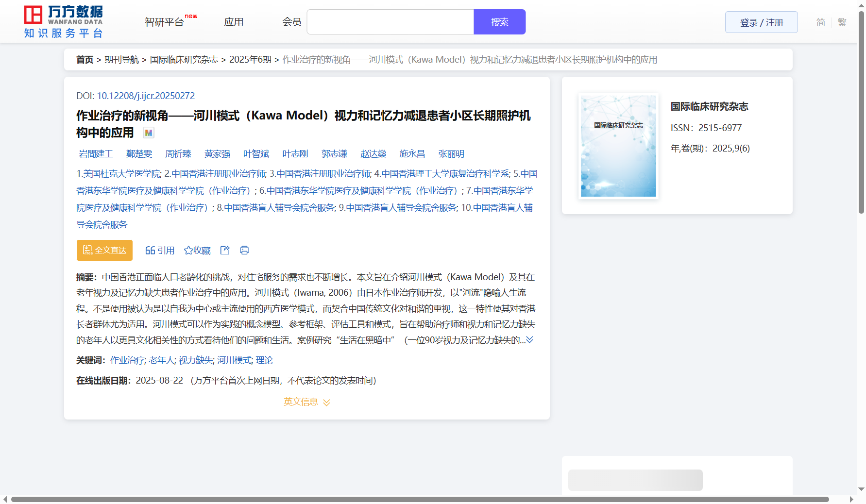Open citation via 引用 quote icon
The width and height of the screenshot is (866, 504).
point(160,250)
